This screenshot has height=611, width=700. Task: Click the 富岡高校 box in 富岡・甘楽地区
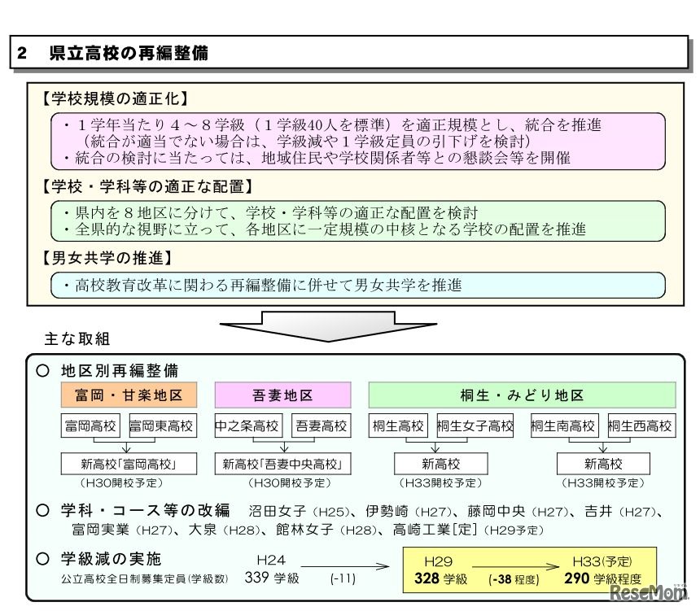90,425
